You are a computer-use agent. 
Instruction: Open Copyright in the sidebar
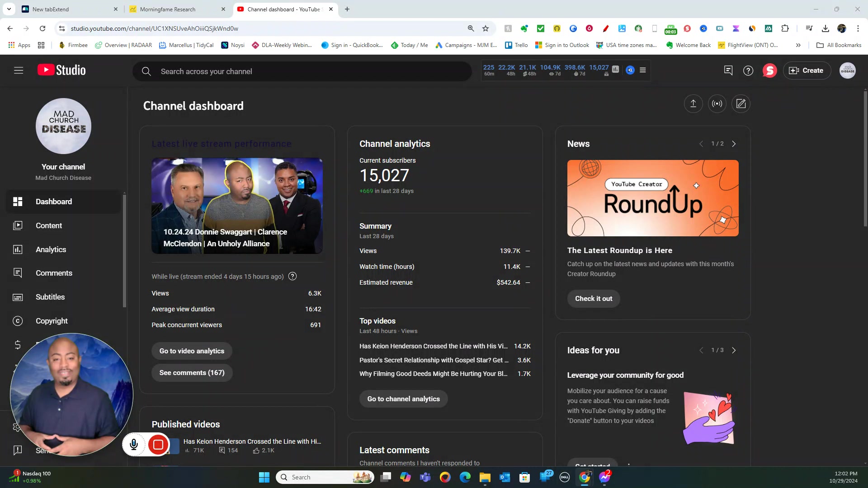pos(52,321)
